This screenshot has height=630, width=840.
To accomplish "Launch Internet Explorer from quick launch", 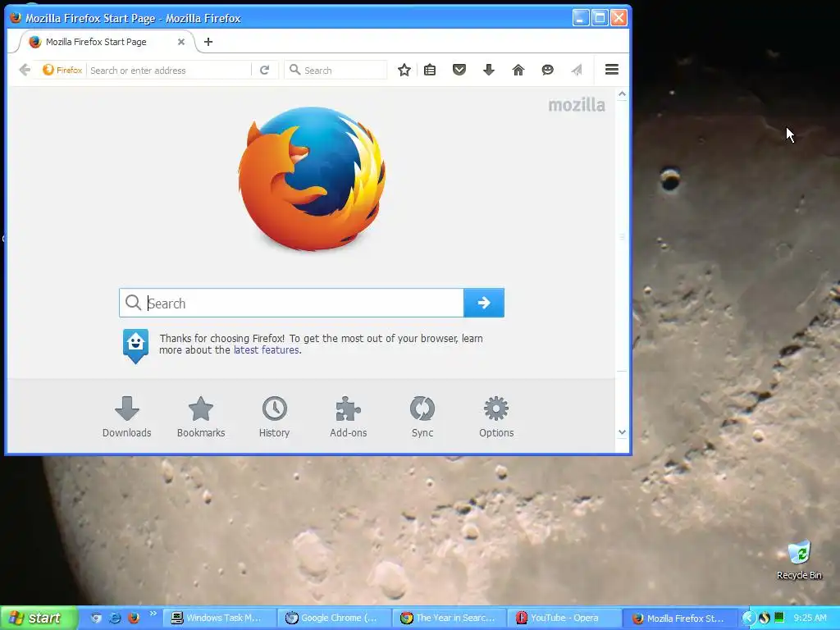I will coord(115,618).
